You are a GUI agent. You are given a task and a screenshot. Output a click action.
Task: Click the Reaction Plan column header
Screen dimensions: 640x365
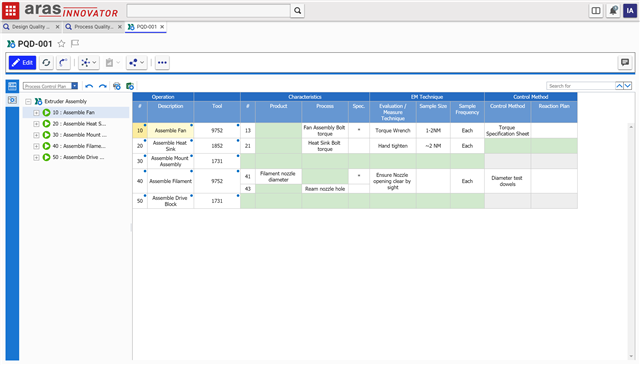(x=554, y=111)
